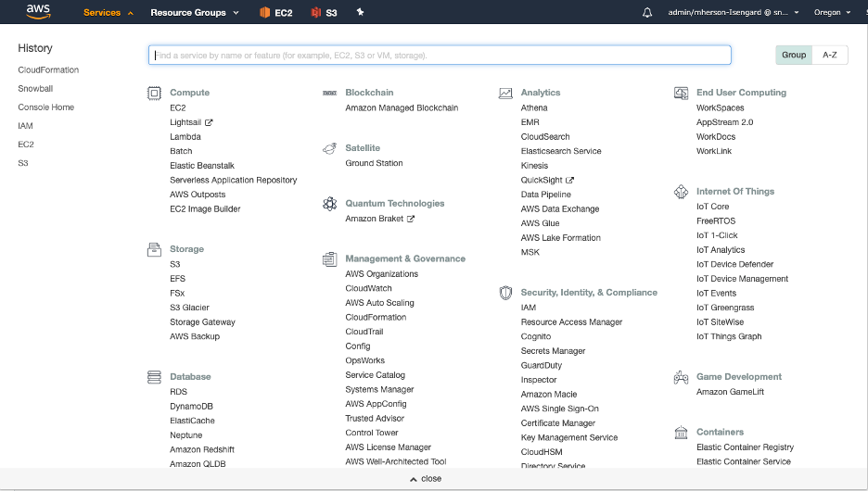This screenshot has height=491, width=868.
Task: Open Amazon Managed Blockchain
Action: pos(402,107)
